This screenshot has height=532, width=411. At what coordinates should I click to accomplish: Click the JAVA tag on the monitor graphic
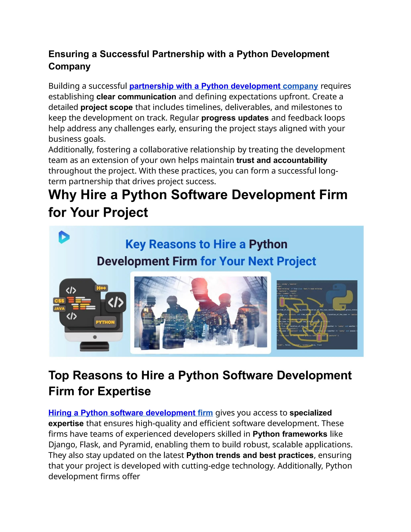[59, 308]
